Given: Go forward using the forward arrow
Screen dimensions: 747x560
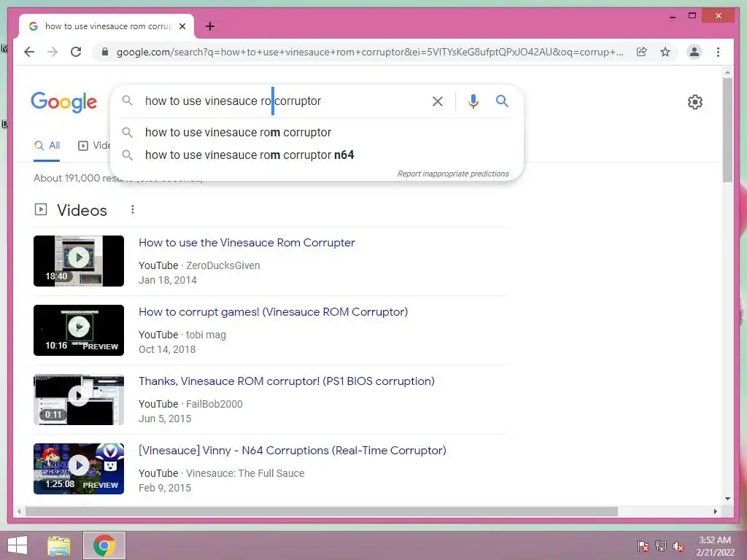Looking at the screenshot, I should coord(53,52).
